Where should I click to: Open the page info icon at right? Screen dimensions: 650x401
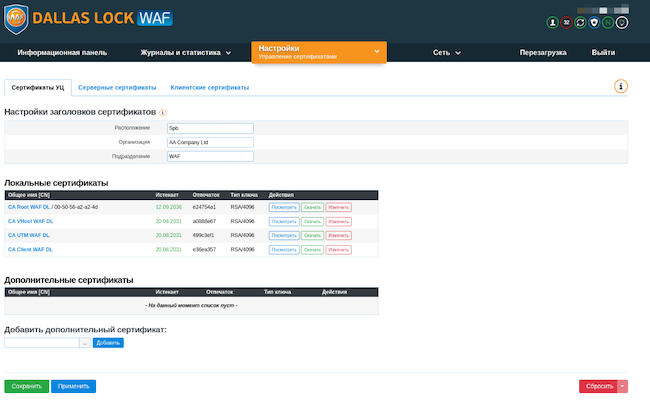pyautogui.click(x=621, y=86)
